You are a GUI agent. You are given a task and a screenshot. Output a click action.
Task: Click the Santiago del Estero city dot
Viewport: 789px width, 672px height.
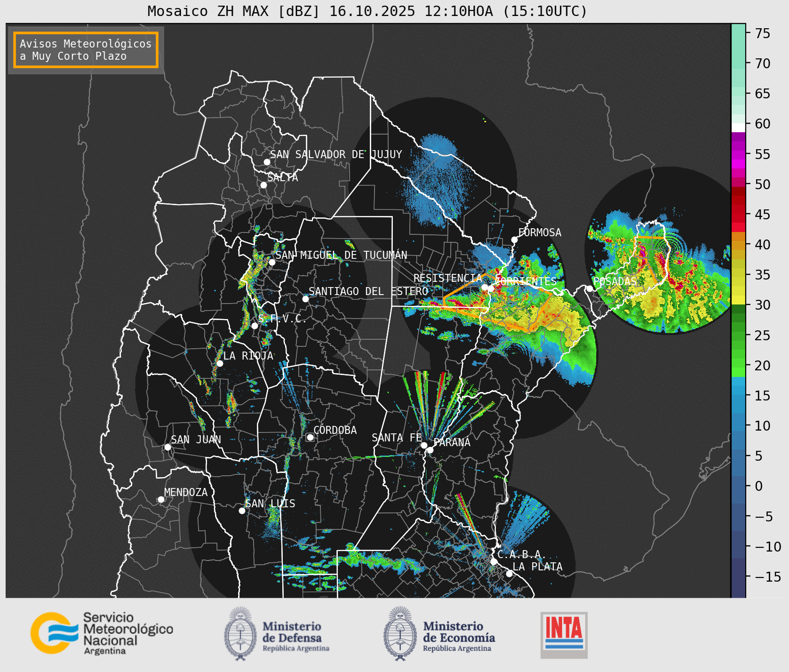pyautogui.click(x=305, y=299)
